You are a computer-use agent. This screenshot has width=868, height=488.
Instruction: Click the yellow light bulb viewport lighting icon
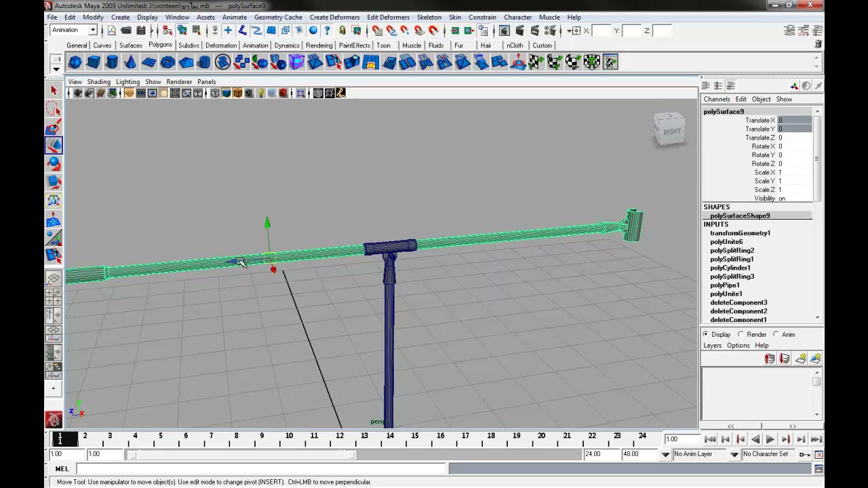click(x=260, y=93)
